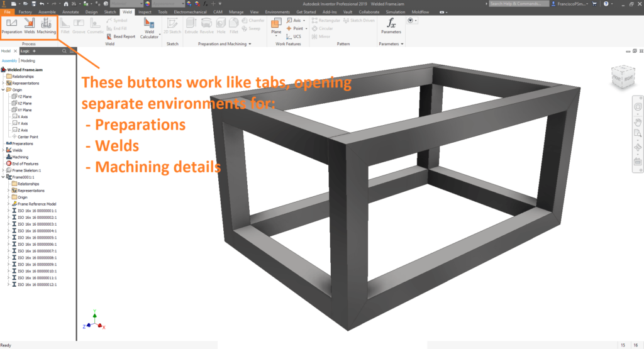Viewport: 644px width, 349px height.
Task: Click the Help question mark icon
Action: (606, 4)
